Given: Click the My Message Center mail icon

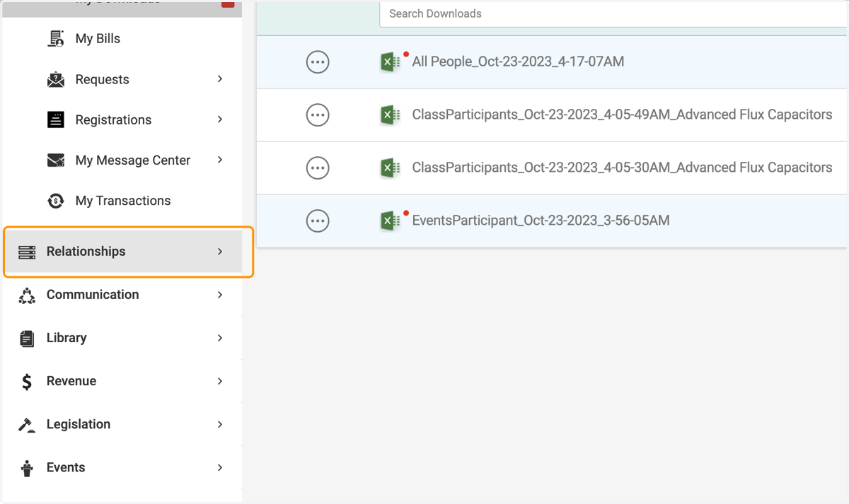Looking at the screenshot, I should pyautogui.click(x=56, y=160).
